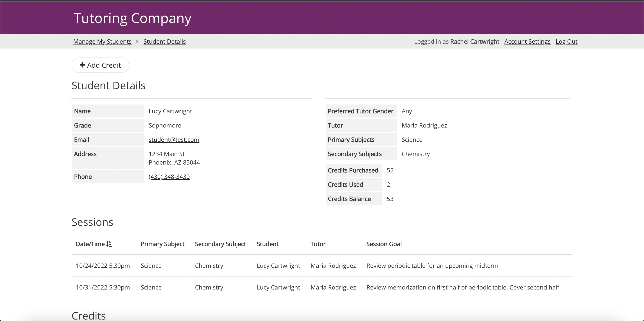Go to Account Settings
Viewport: 644px width, 321px height.
(527, 42)
